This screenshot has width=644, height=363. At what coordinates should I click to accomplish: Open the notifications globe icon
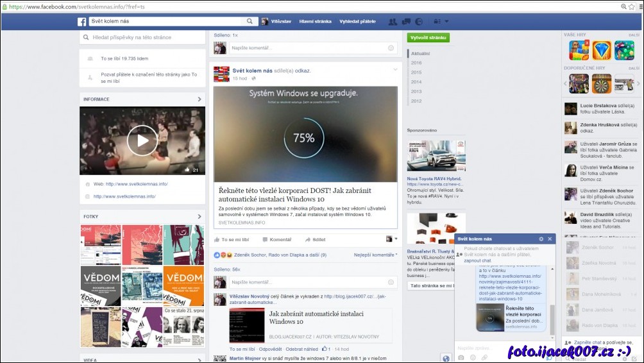[x=419, y=21]
